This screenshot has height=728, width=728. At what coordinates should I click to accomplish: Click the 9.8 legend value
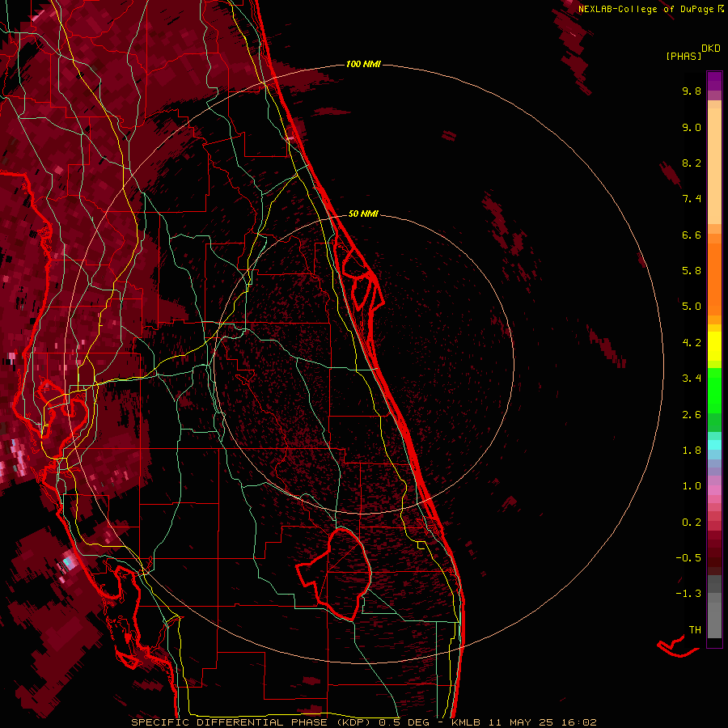pyautogui.click(x=692, y=91)
